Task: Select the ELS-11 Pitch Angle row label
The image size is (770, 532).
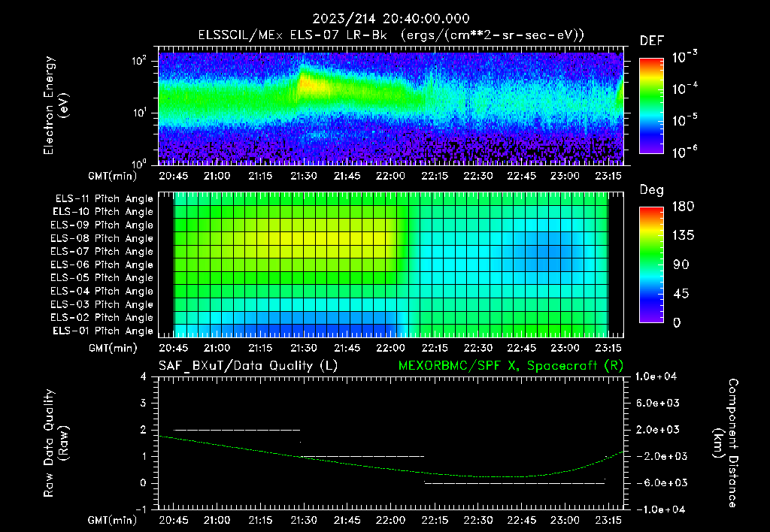Action: [104, 199]
